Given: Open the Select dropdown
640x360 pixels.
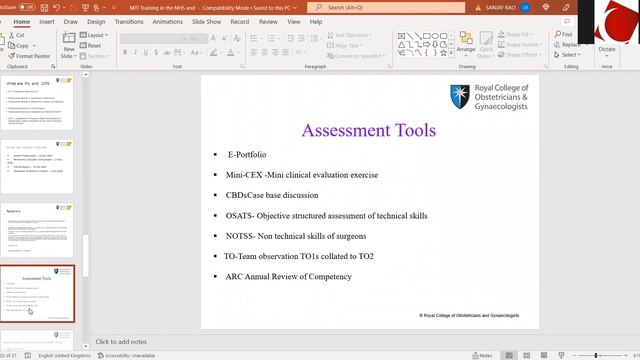Looking at the screenshot, I should [567, 55].
